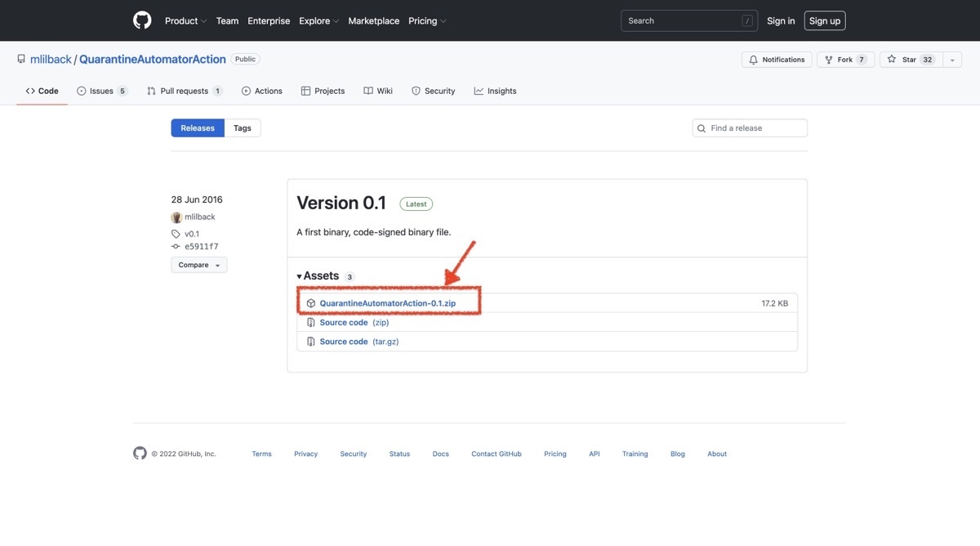
Task: Open the Privacy footer link
Action: coord(306,454)
